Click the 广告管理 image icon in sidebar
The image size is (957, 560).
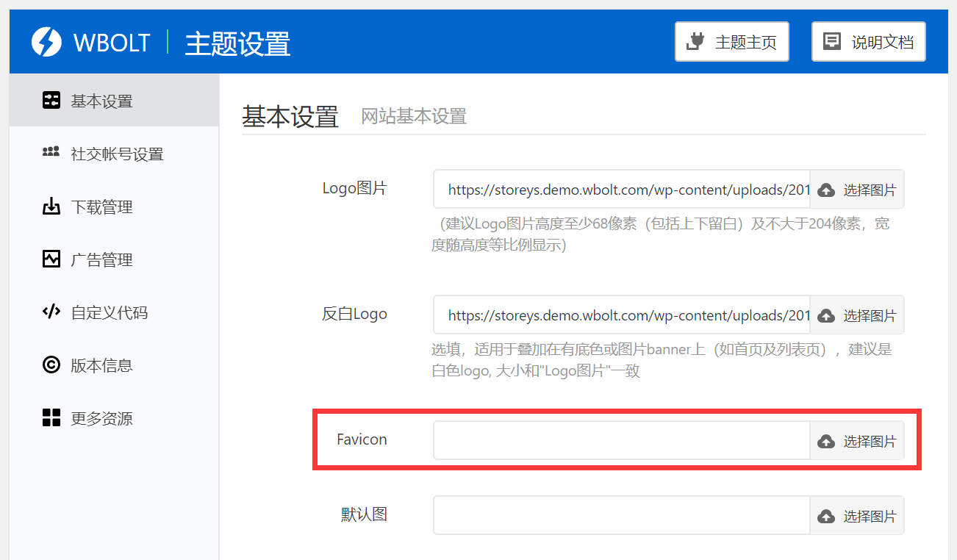point(50,259)
